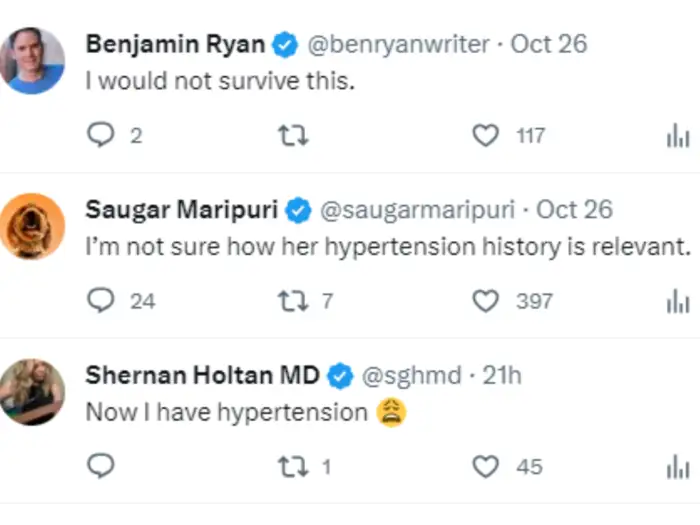
Task: Like Saugar Maripuri's tweet
Action: tap(486, 300)
